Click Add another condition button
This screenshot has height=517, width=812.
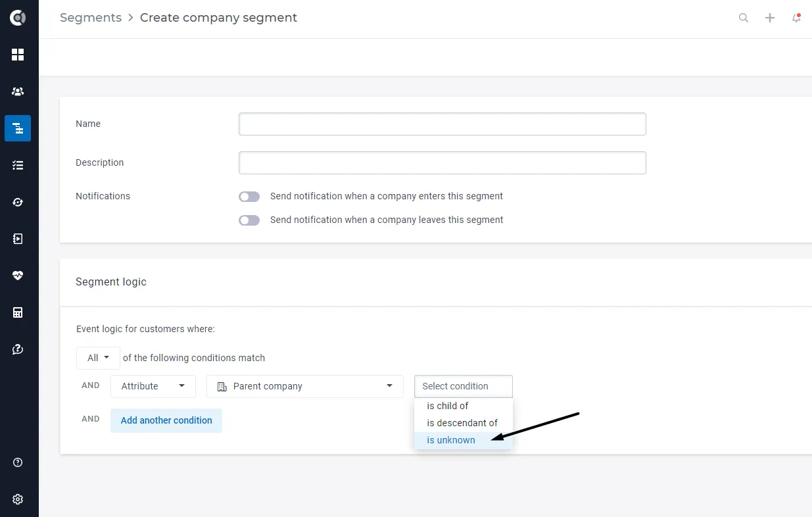click(166, 420)
